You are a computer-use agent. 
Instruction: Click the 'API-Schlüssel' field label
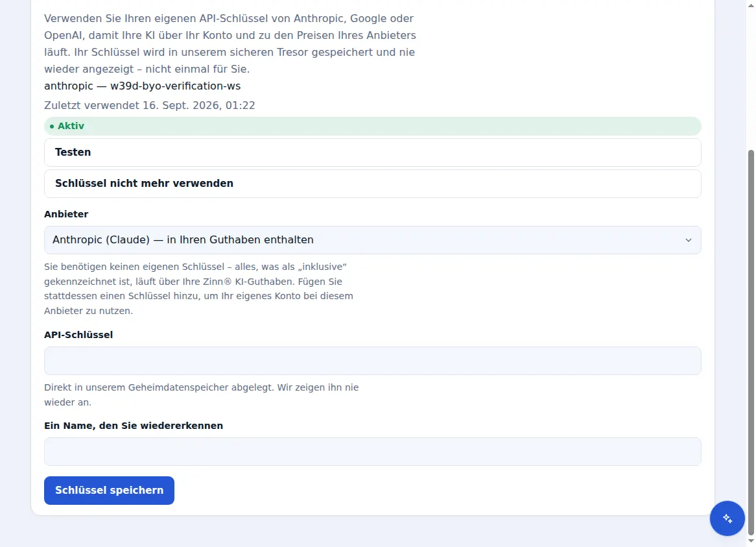click(78, 335)
